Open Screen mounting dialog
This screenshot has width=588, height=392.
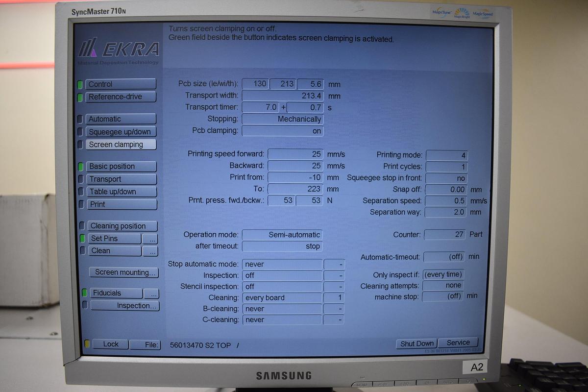pos(124,272)
